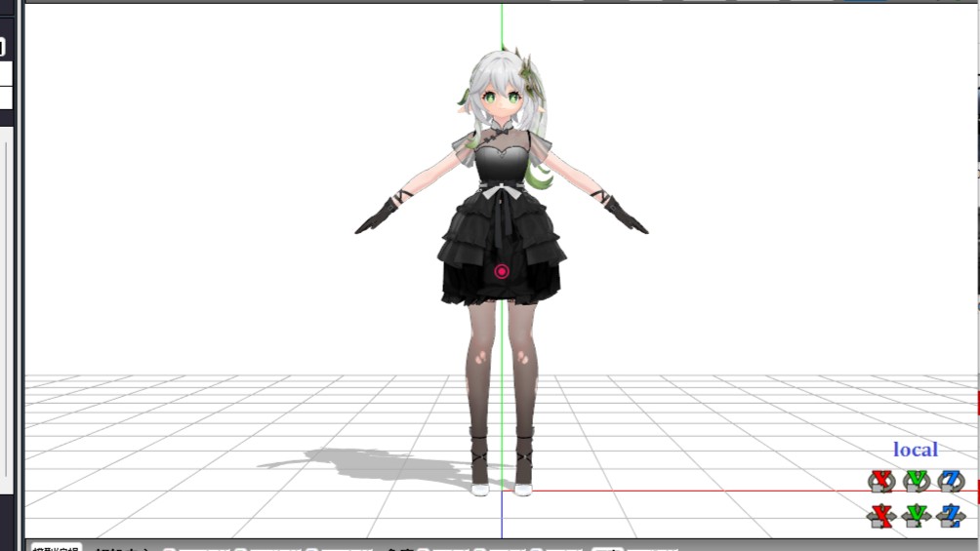The height and width of the screenshot is (551, 980).
Task: Click the red X-axis rotation icon
Action: click(881, 481)
